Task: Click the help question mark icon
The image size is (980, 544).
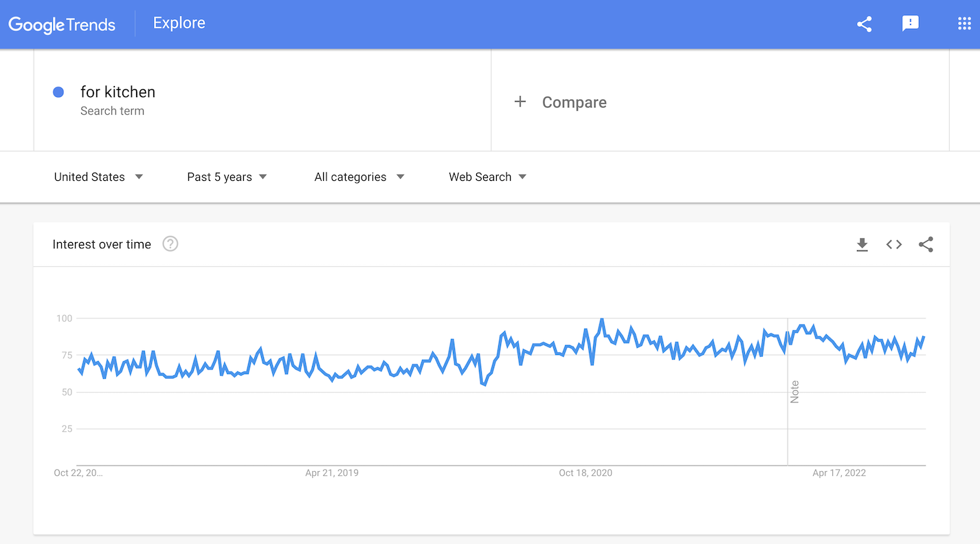Action: point(170,243)
